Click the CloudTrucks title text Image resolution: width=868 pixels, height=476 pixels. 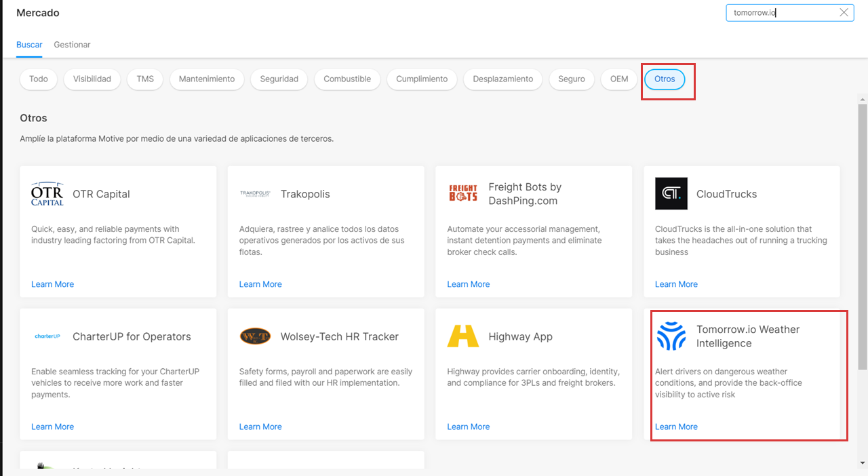click(726, 194)
